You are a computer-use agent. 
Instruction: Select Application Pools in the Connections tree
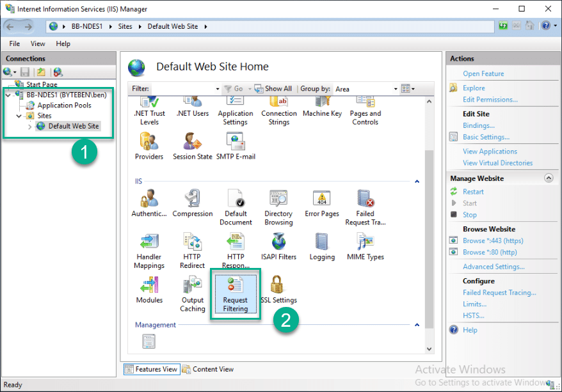point(65,106)
